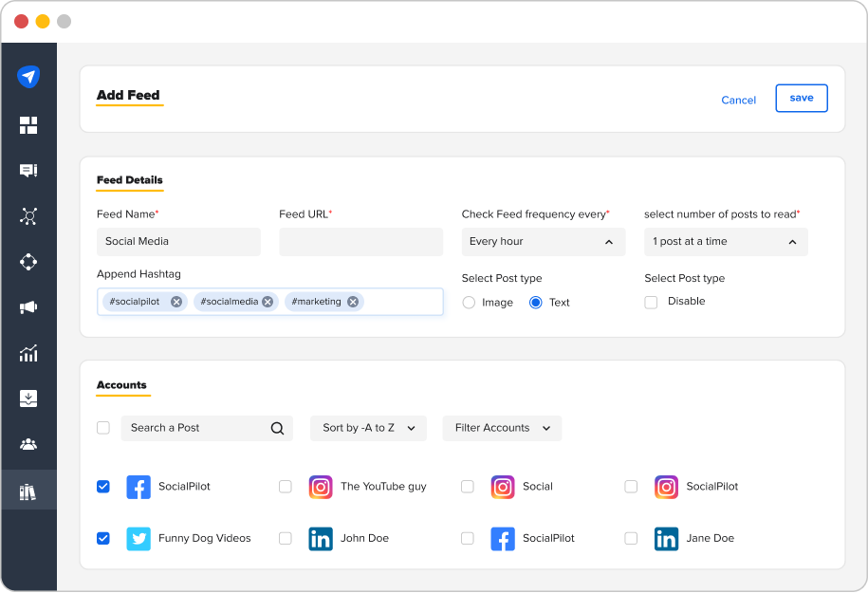Select the Image post type radio button
Image resolution: width=868 pixels, height=593 pixels.
[x=469, y=302]
